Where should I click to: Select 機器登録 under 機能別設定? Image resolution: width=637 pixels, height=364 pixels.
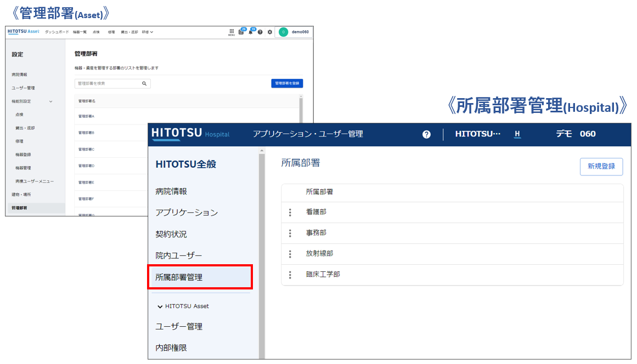pos(23,155)
